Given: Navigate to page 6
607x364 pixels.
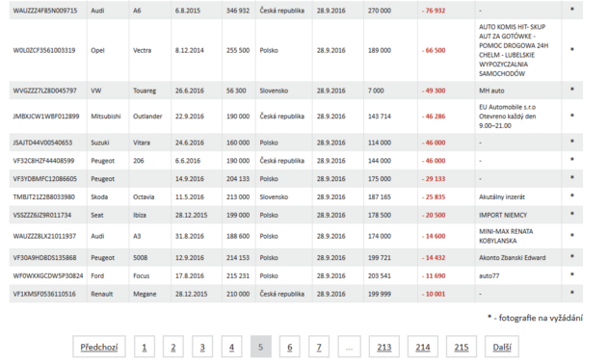Looking at the screenshot, I should [290, 347].
